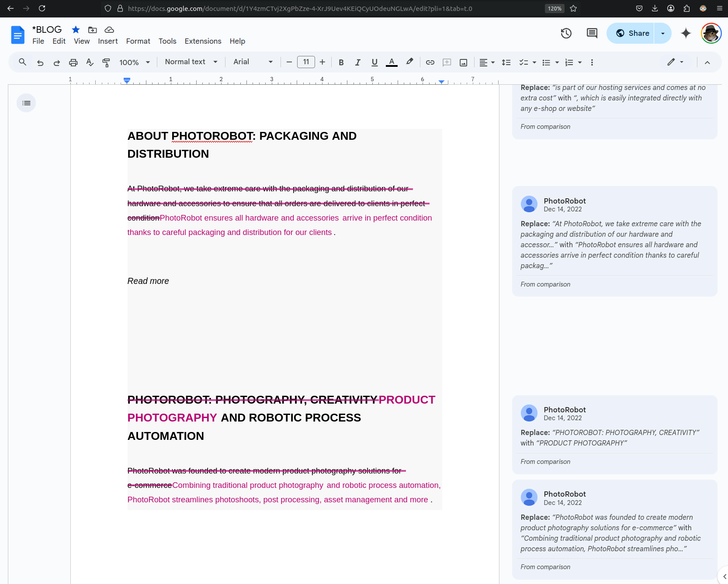The height and width of the screenshot is (584, 728).
Task: Star the BLOG document
Action: tap(76, 30)
